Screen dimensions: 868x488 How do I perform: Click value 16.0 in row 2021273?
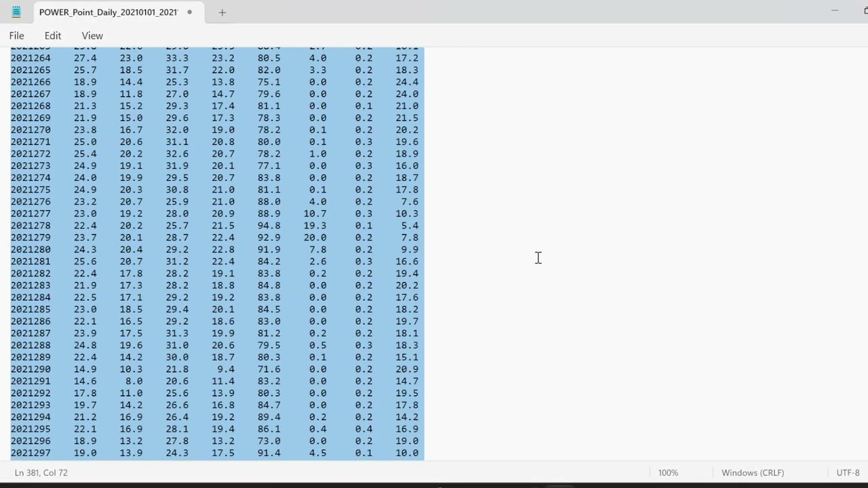(407, 165)
